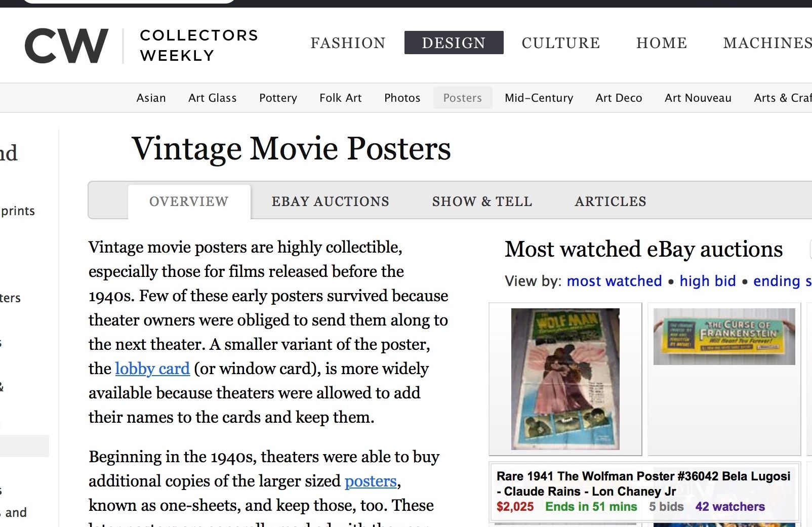
Task: Follow the lobby card link
Action: pyautogui.click(x=152, y=369)
